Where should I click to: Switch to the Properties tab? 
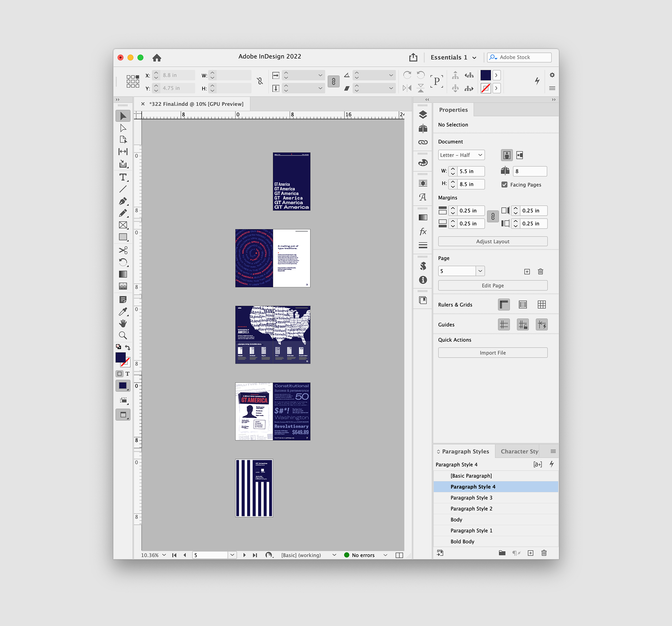453,110
